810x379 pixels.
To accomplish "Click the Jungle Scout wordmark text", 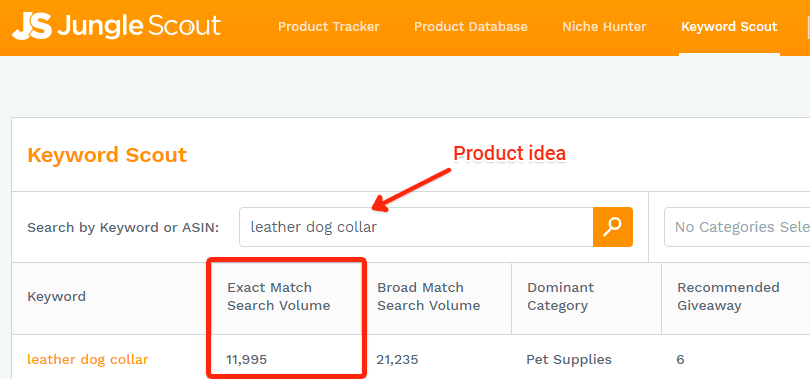I will point(139,26).
